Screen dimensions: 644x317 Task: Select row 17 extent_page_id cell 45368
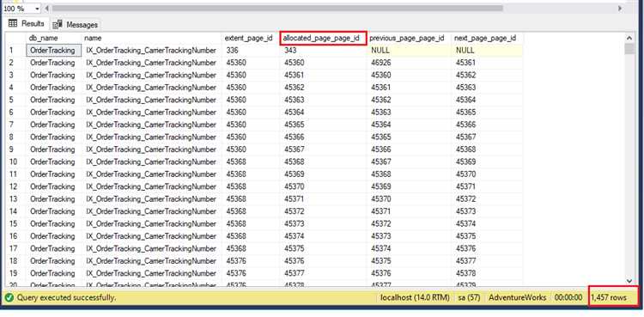pyautogui.click(x=251, y=248)
